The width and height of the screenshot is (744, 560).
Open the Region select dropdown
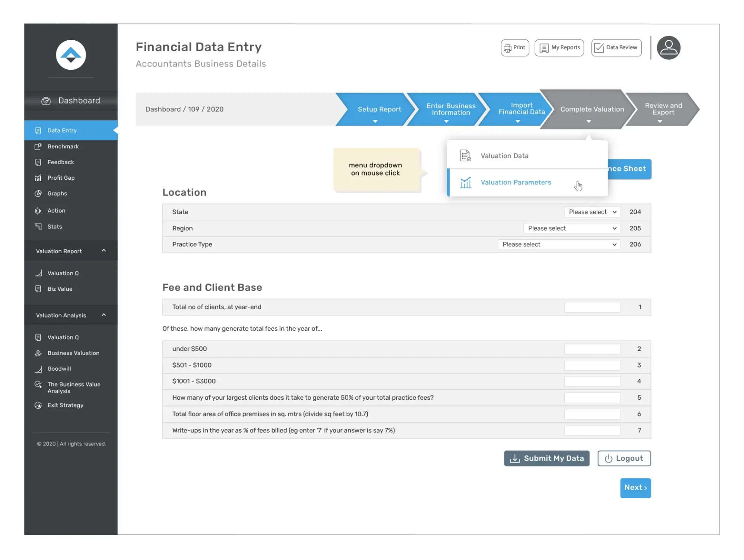click(572, 228)
